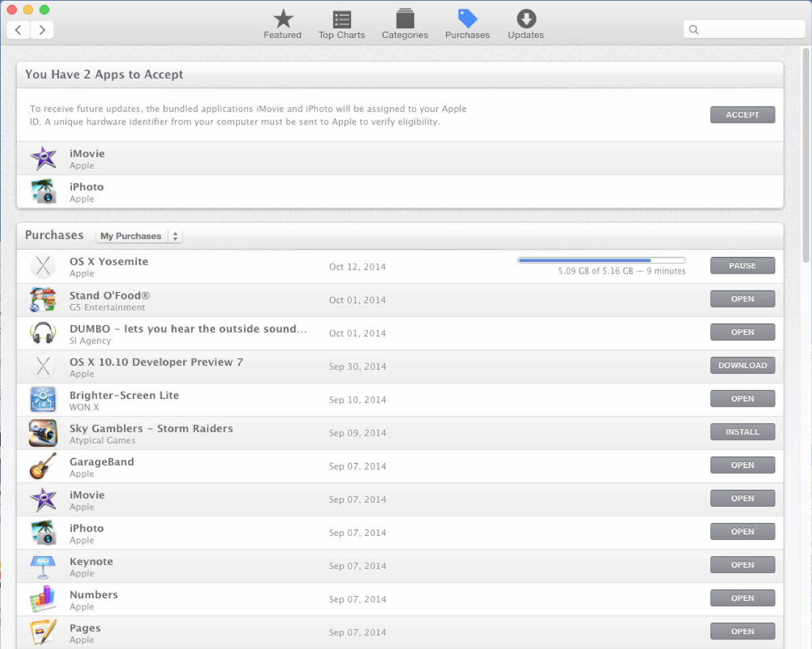
Task: Click the Keynote title text
Action: [91, 562]
